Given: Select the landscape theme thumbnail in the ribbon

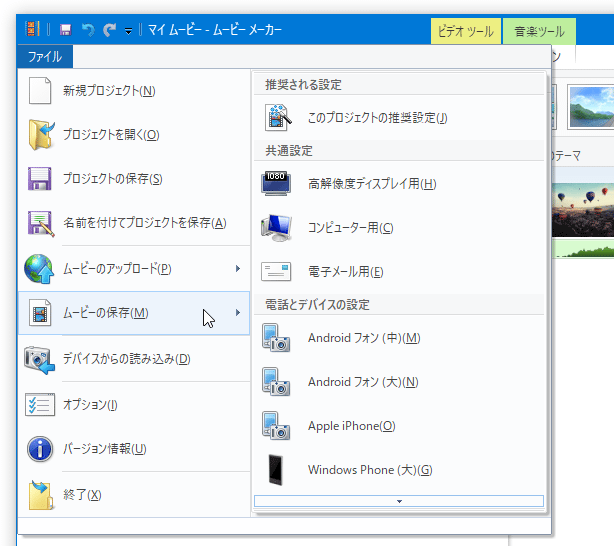Looking at the screenshot, I should 591,107.
